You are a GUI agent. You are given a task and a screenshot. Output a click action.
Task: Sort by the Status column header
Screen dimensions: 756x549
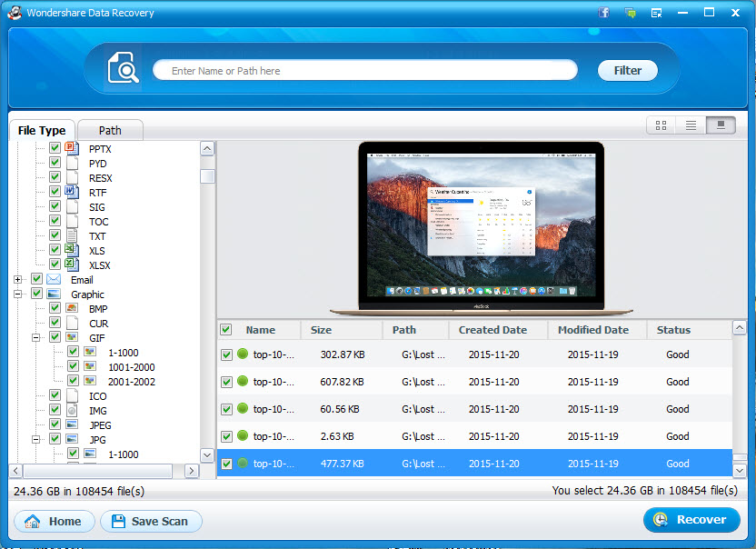(673, 330)
